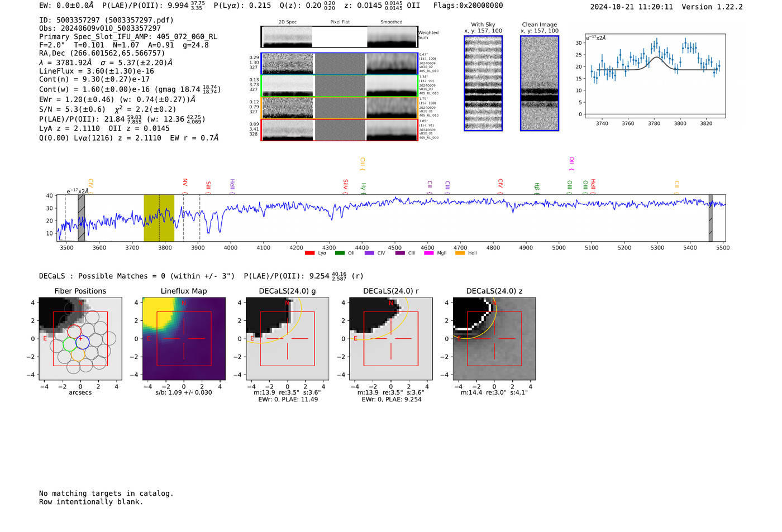
Task: Click the blue-bordered fiber 2D spectrum row
Action: pyautogui.click(x=340, y=64)
